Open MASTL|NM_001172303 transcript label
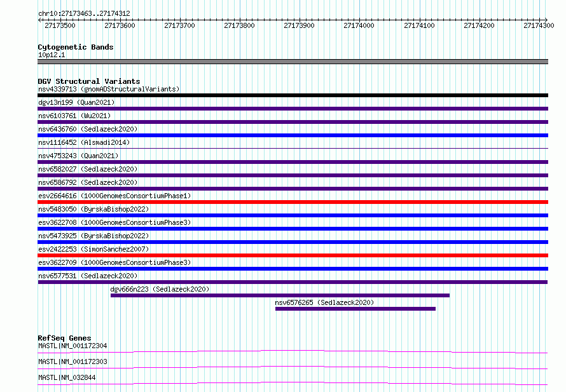 click(x=72, y=362)
